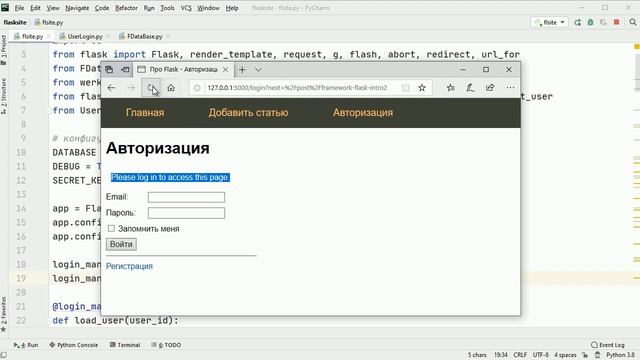Click the Войти button

pos(121,244)
